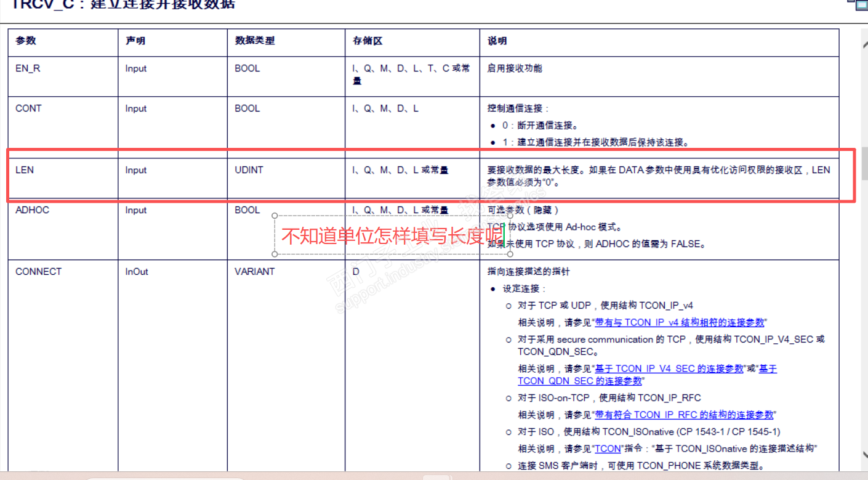Click the 可选参数（隐藏）text

pos(523,210)
